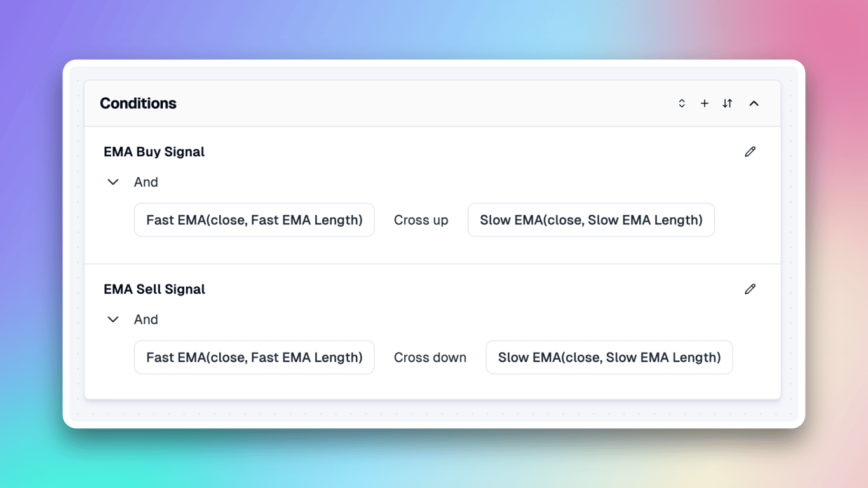
Task: Click empty space right of Slow EMA chip in Sell Signal
Action: click(x=756, y=357)
